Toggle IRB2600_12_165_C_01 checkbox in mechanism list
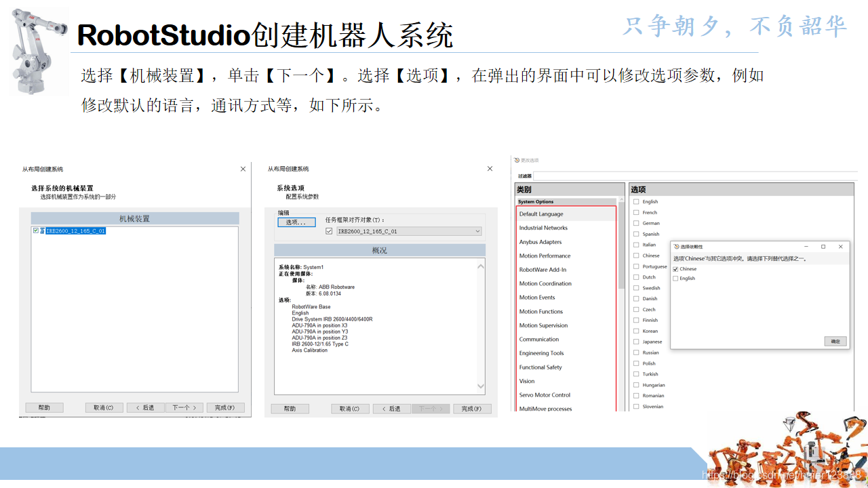 36,231
